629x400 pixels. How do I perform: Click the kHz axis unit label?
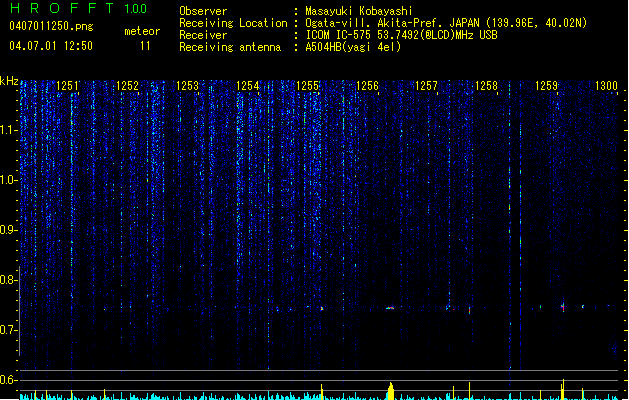click(x=9, y=81)
